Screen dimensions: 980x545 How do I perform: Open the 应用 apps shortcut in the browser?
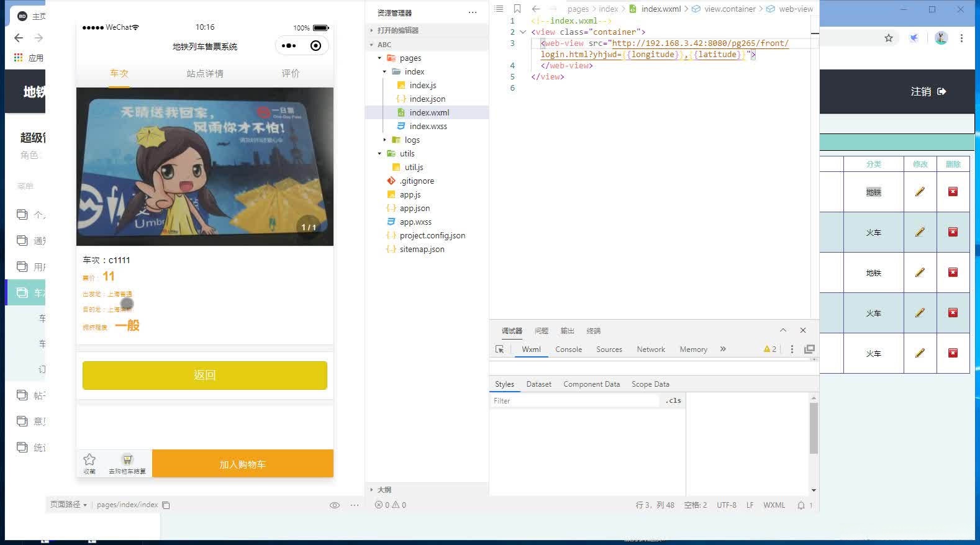coord(29,58)
